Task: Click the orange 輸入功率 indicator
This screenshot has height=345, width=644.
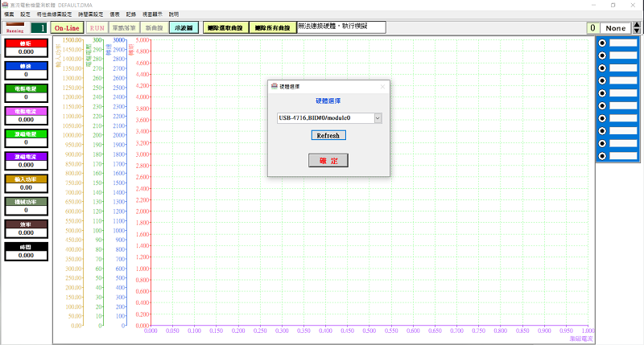Action: (x=26, y=179)
